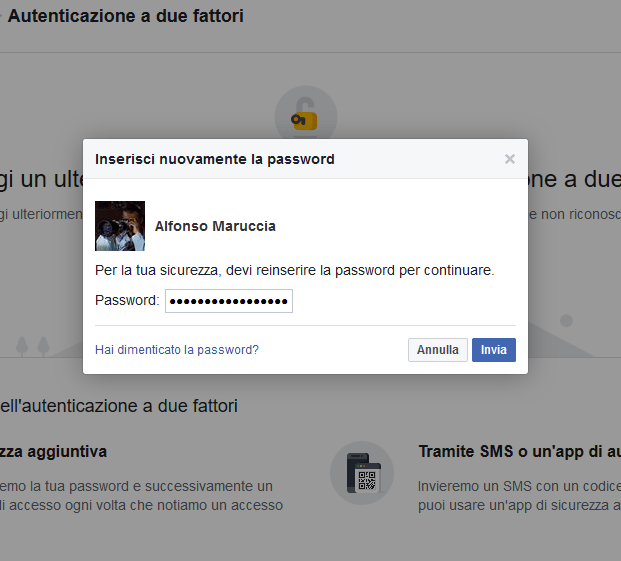
Task: Click the 'Inserisci nuovamente la password' dialog title
Action: click(214, 159)
